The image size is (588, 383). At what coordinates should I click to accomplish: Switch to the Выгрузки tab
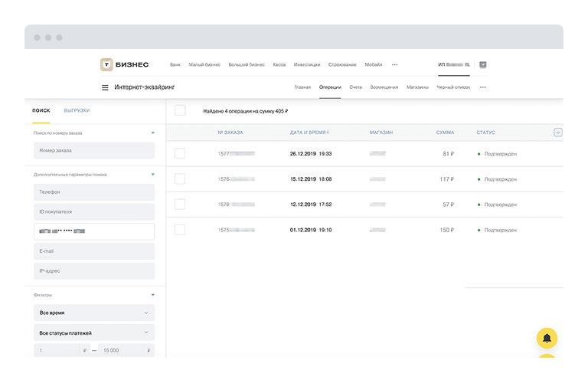point(77,110)
